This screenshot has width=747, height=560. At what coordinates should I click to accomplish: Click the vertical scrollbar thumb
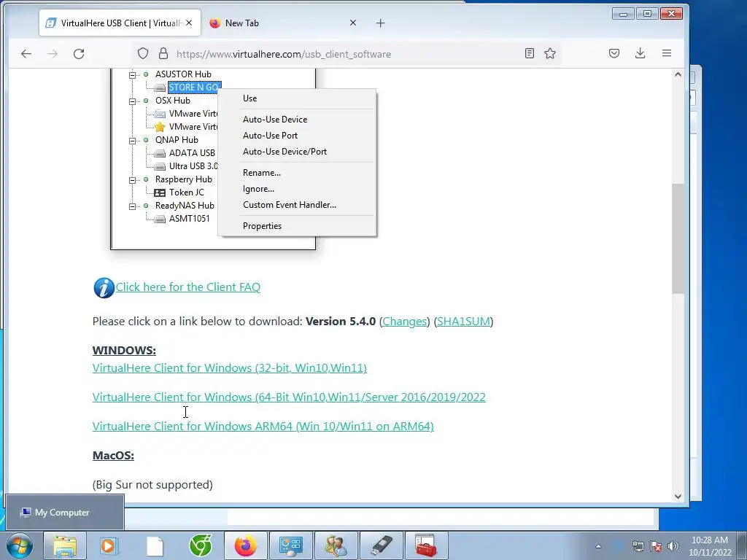(x=678, y=238)
